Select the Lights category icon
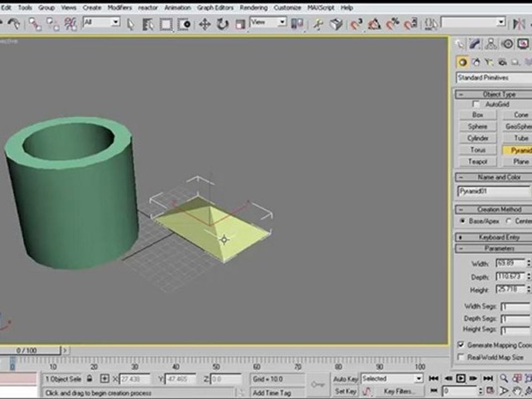The height and width of the screenshot is (399, 532). pos(489,63)
